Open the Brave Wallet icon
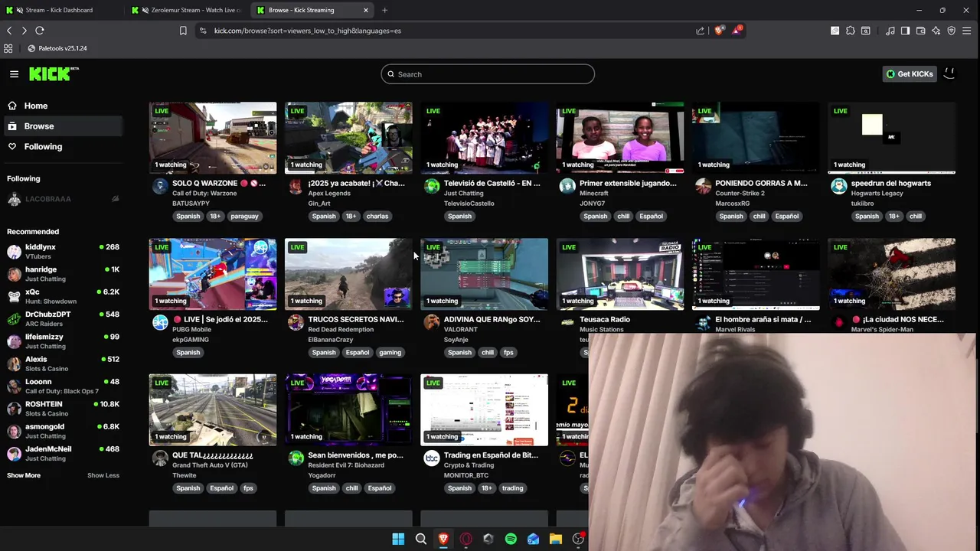 click(x=920, y=31)
